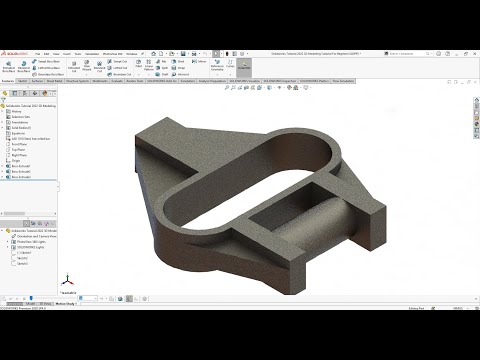This screenshot has width=480, height=360.
Task: Click the Boundary Cut command
Action: [119, 74]
